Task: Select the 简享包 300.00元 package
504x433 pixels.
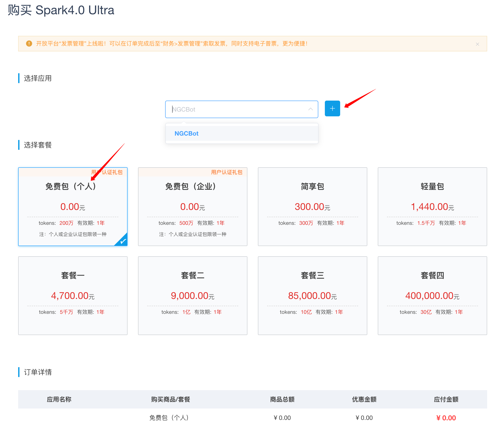Action: pyautogui.click(x=312, y=206)
